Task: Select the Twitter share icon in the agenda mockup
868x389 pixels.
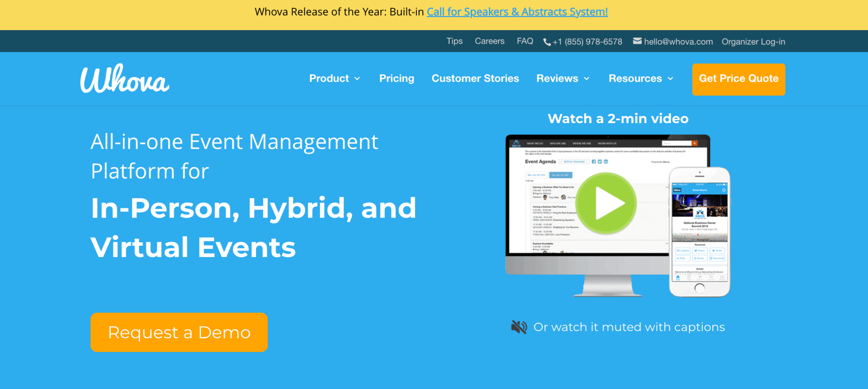Action: [x=600, y=162]
